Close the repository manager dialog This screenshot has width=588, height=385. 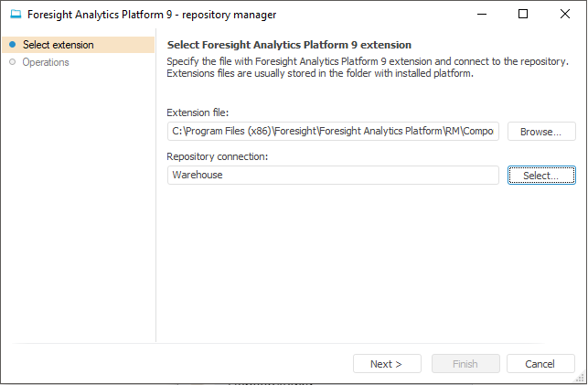click(565, 15)
